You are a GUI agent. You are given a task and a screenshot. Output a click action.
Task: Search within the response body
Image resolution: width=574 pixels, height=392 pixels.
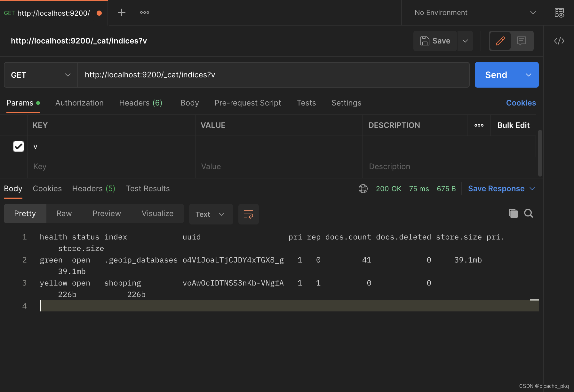(529, 213)
